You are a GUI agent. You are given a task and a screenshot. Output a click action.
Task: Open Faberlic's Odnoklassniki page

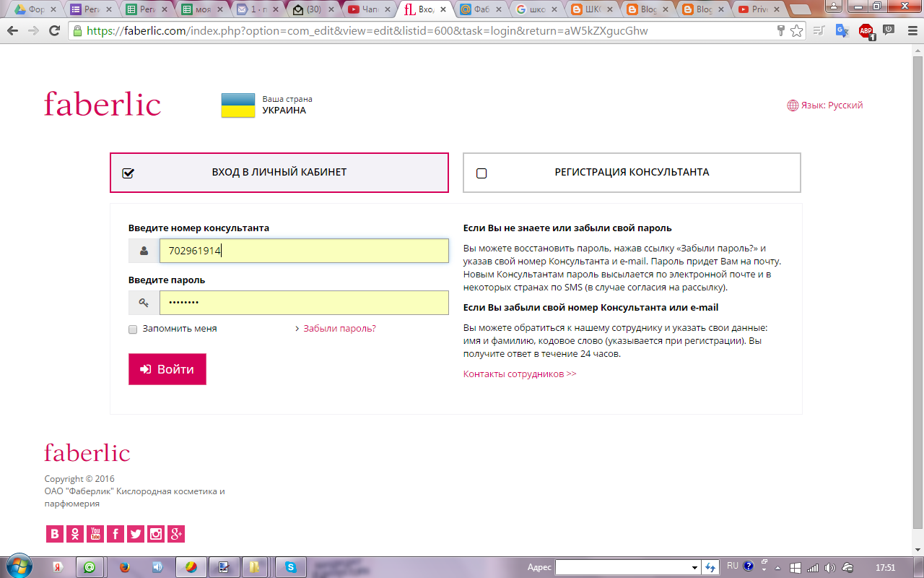[75, 534]
